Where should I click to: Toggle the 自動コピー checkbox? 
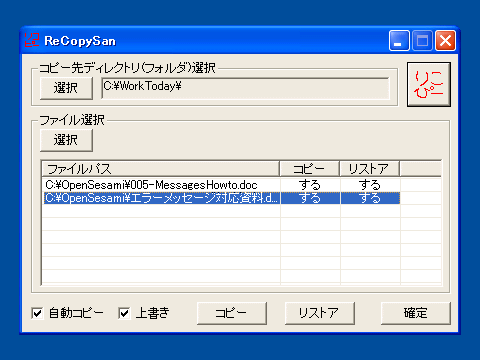pos(37,313)
